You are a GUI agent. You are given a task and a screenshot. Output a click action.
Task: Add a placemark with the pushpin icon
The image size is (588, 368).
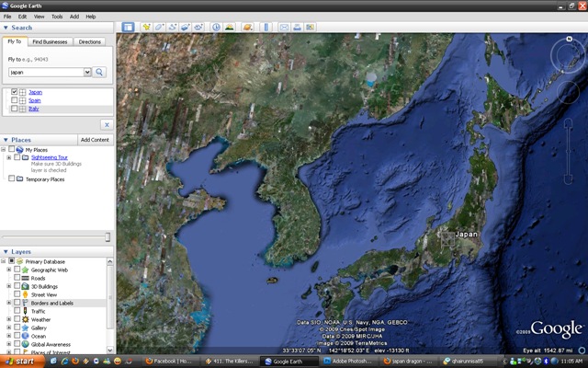pyautogui.click(x=146, y=27)
